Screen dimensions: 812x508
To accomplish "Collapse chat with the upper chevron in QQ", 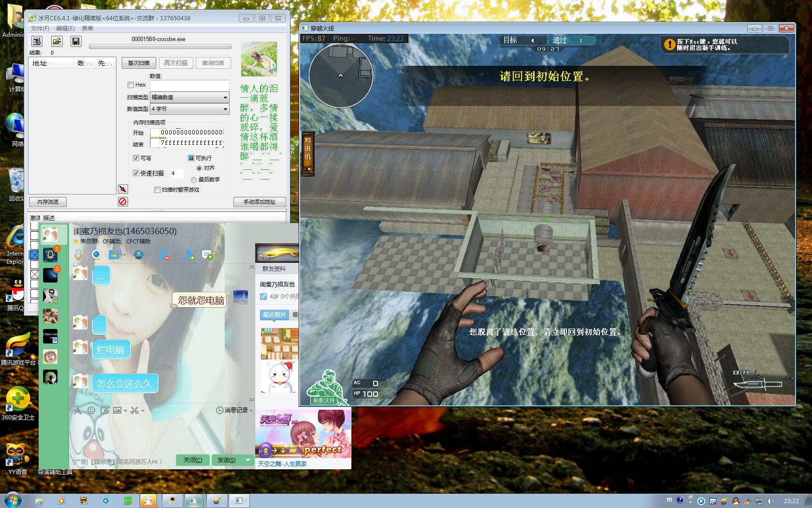I will 251,267.
